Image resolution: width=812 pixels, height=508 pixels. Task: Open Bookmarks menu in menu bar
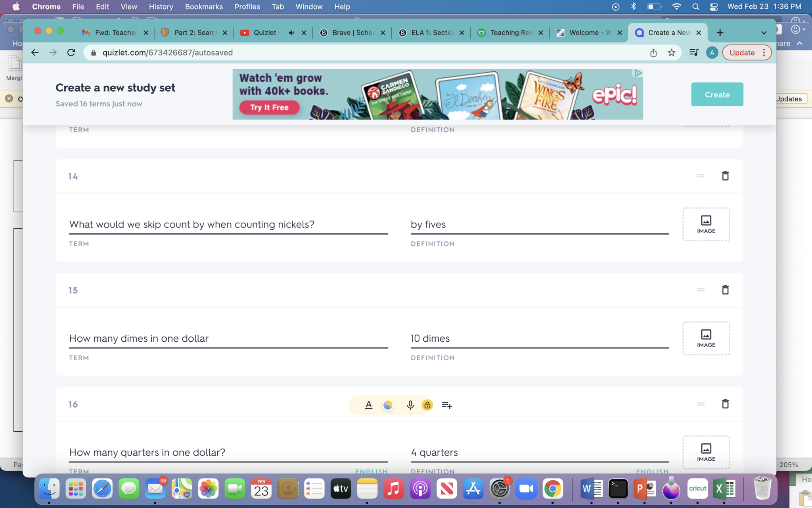point(204,7)
